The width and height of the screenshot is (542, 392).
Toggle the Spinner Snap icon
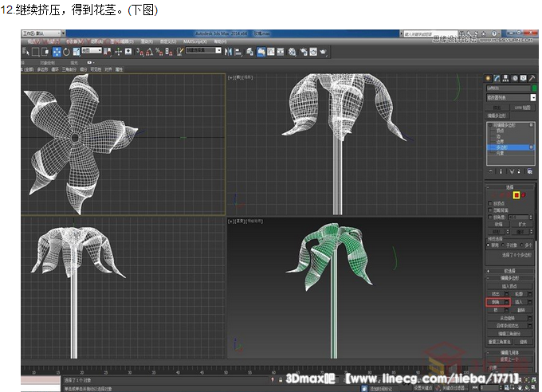[169, 52]
